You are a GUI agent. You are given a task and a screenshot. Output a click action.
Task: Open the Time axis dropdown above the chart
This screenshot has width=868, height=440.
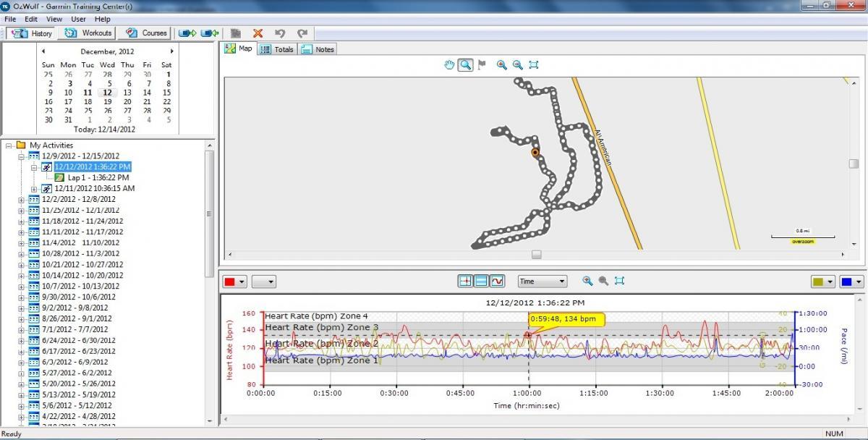pyautogui.click(x=541, y=281)
